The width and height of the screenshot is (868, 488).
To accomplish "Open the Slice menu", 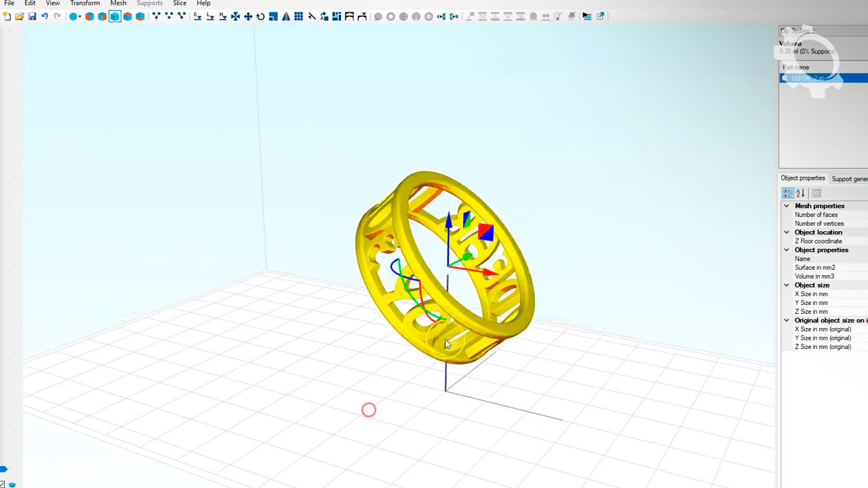I will pyautogui.click(x=180, y=3).
